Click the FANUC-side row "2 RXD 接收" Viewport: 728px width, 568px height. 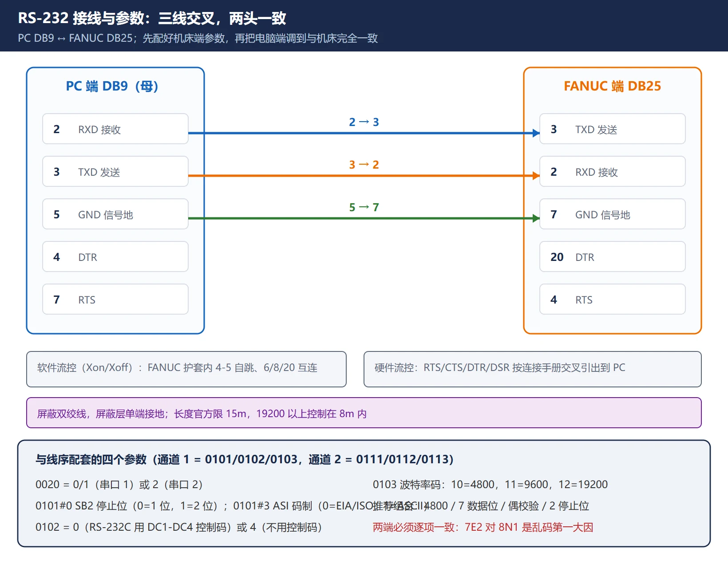pos(613,171)
